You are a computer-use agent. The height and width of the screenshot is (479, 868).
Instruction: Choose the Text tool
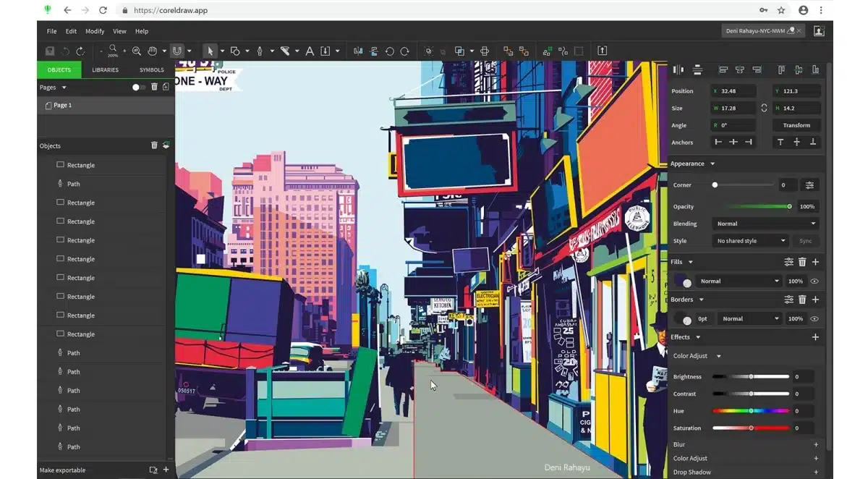(x=309, y=51)
